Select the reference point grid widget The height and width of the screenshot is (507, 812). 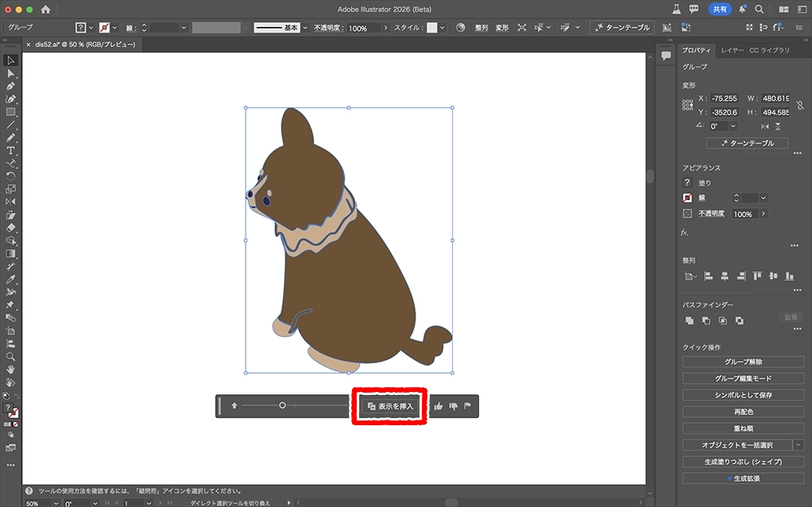click(x=688, y=105)
